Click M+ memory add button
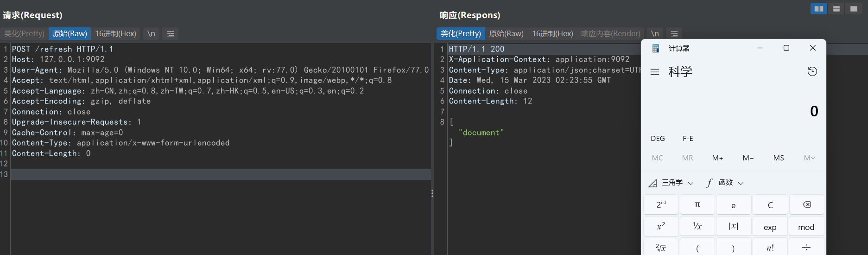868x255 pixels. click(718, 158)
